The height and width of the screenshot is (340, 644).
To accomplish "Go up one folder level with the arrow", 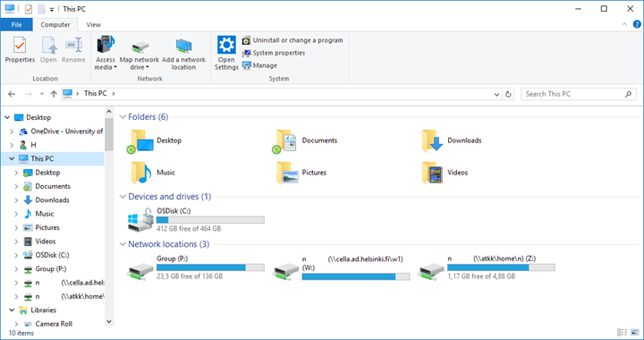I will click(x=54, y=94).
